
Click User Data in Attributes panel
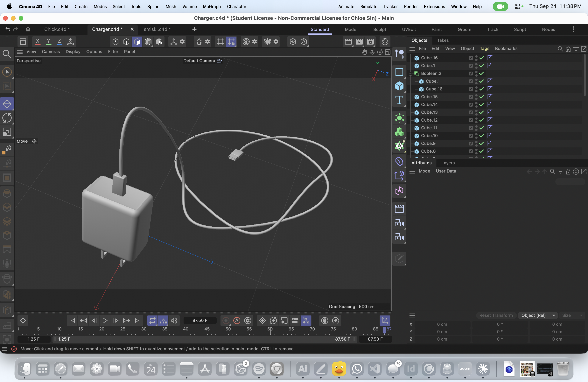point(446,171)
